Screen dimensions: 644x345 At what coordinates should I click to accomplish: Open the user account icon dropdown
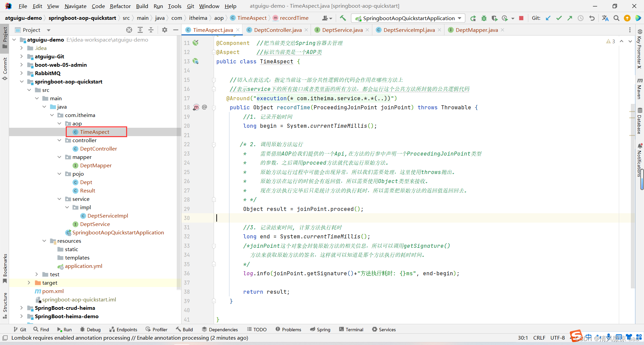327,18
